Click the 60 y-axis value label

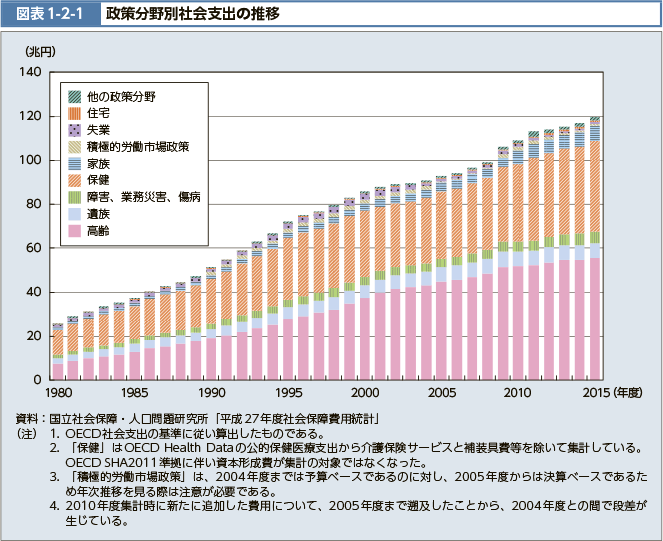coord(32,248)
